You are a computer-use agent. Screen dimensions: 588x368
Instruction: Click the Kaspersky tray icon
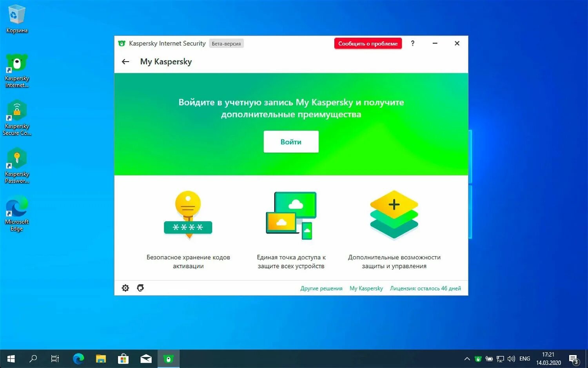click(478, 359)
